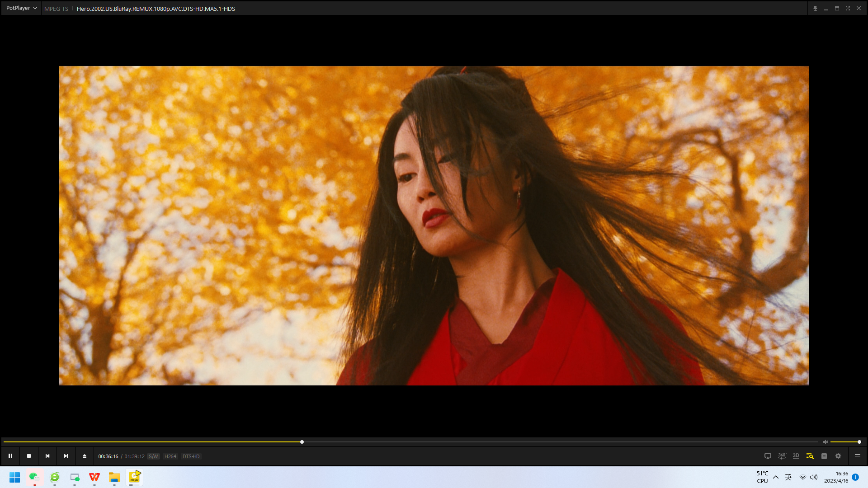Switch the input method 英 indicator

(788, 477)
